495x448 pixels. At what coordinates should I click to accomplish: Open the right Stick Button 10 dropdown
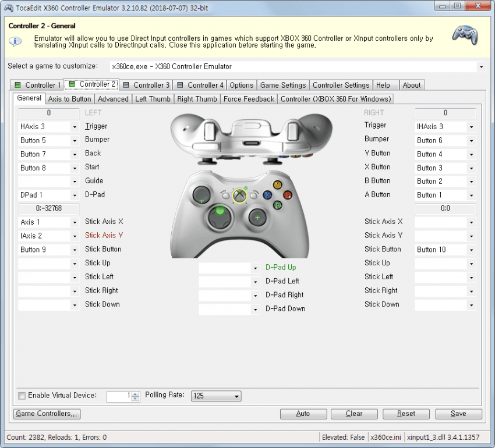471,250
